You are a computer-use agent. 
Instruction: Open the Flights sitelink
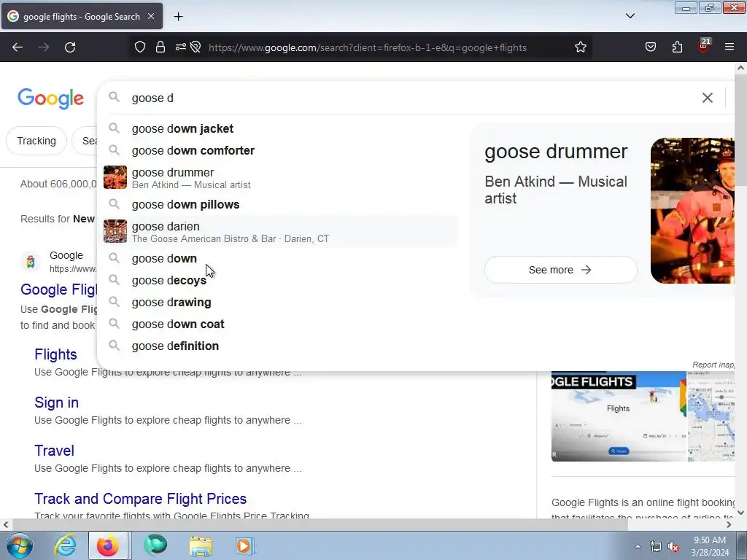(x=55, y=354)
